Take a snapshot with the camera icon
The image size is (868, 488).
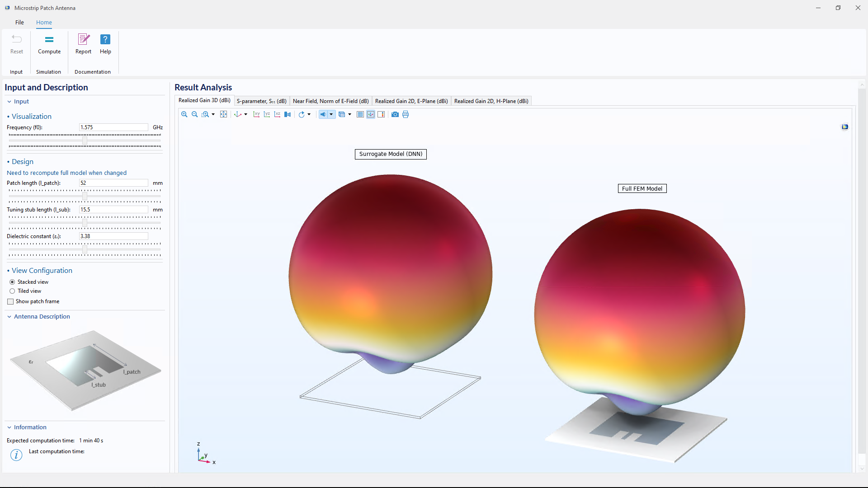click(x=395, y=115)
